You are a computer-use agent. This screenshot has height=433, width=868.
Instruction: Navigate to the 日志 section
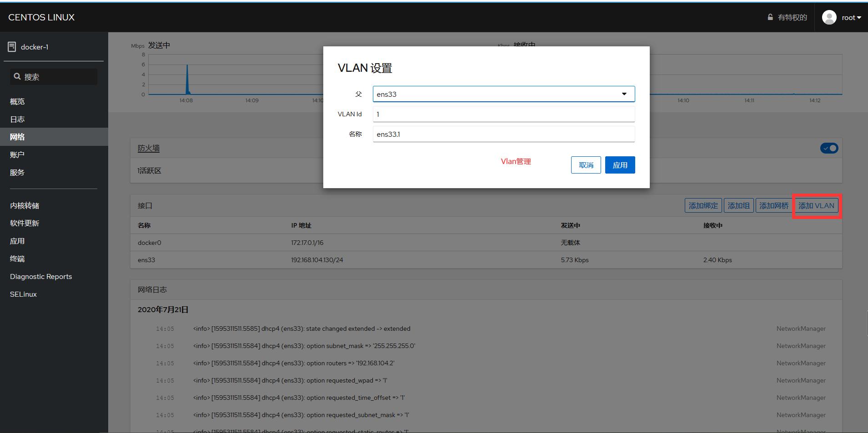tap(17, 119)
